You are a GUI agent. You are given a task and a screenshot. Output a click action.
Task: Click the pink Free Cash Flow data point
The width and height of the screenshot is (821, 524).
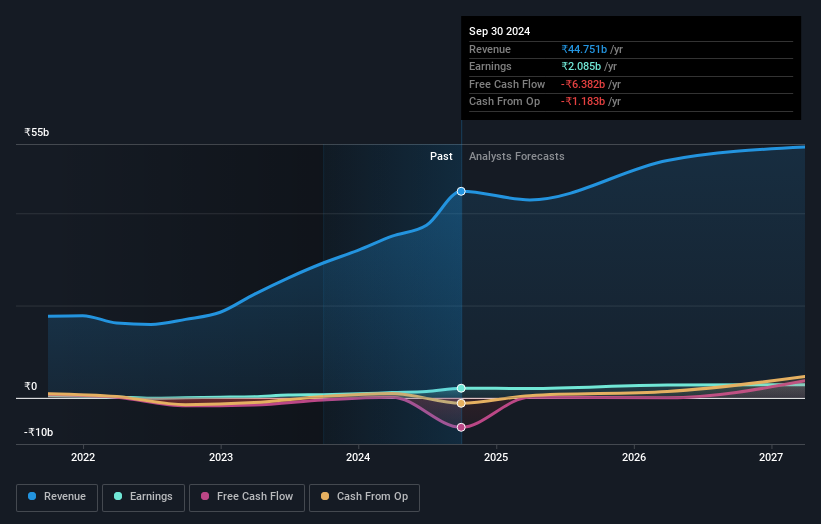click(x=461, y=427)
